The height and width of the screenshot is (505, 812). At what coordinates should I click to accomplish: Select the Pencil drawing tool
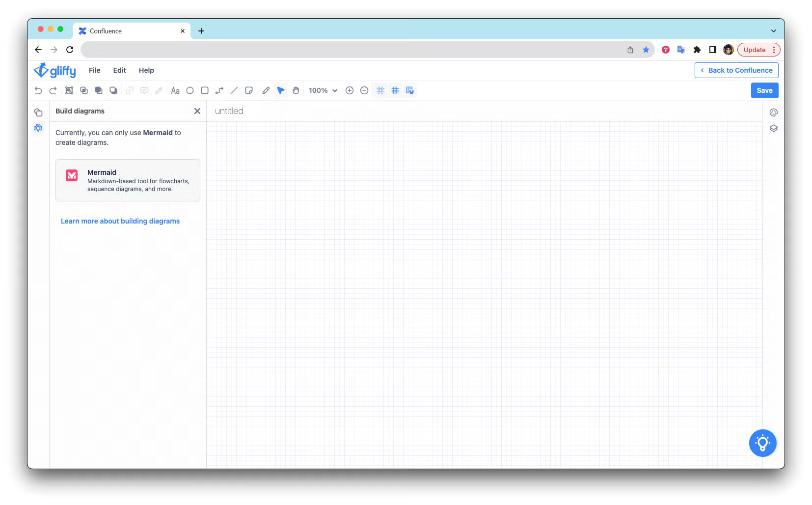click(x=266, y=90)
